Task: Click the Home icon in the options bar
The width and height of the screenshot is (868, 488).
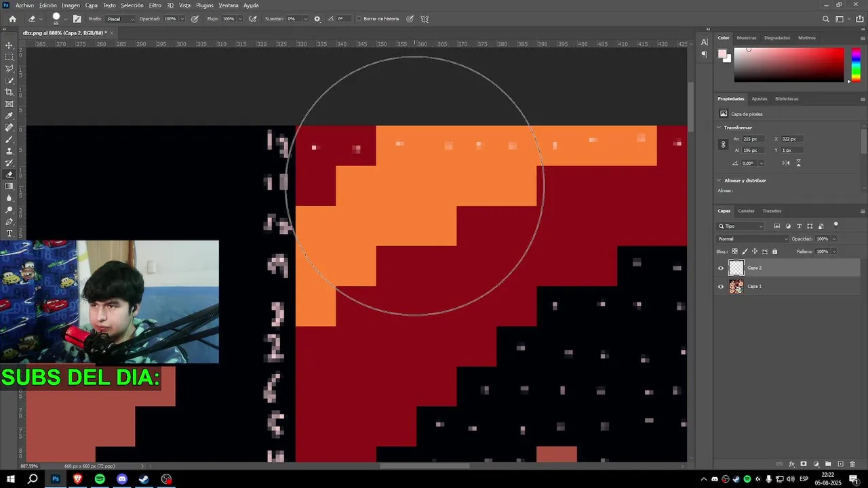Action: pos(12,19)
